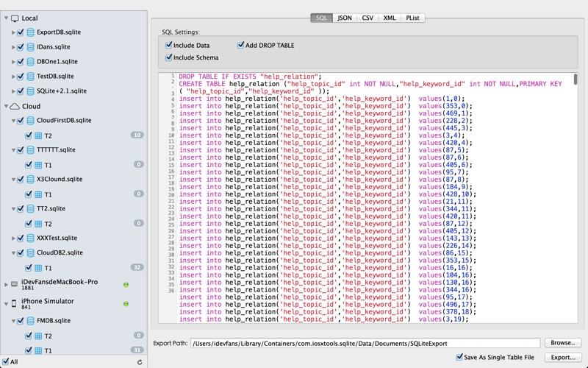Select the ExportDB.sqlite database icon

(30, 32)
